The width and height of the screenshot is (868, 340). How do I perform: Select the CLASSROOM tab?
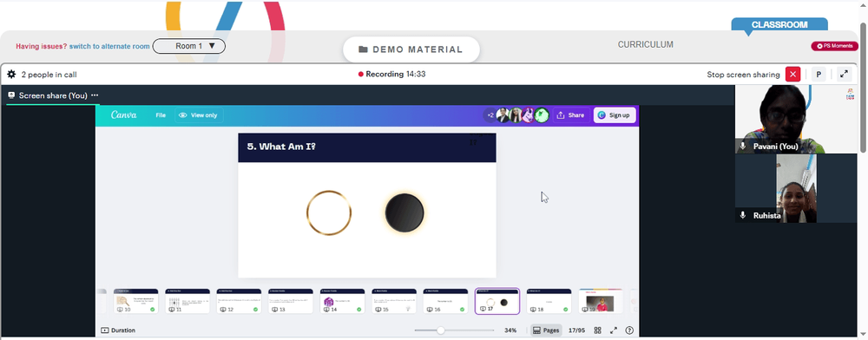pos(779,25)
